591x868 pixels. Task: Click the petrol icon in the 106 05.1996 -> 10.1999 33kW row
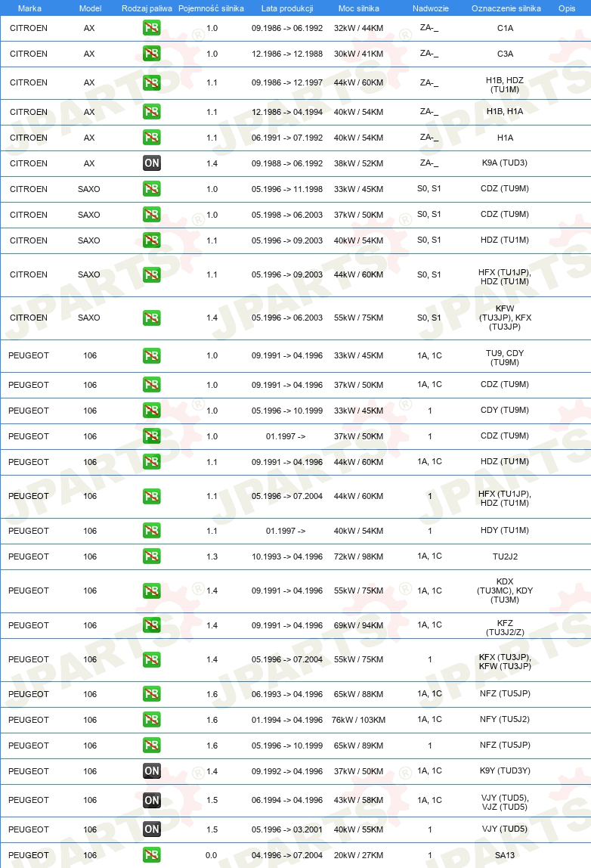(x=152, y=411)
